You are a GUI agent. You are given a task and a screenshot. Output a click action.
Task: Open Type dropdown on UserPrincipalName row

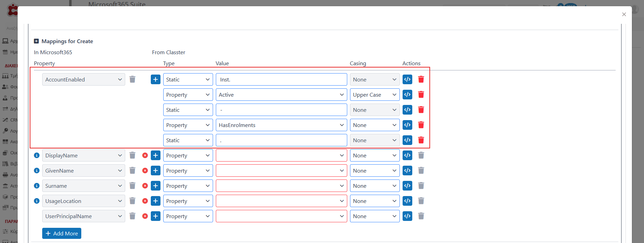[188, 216]
